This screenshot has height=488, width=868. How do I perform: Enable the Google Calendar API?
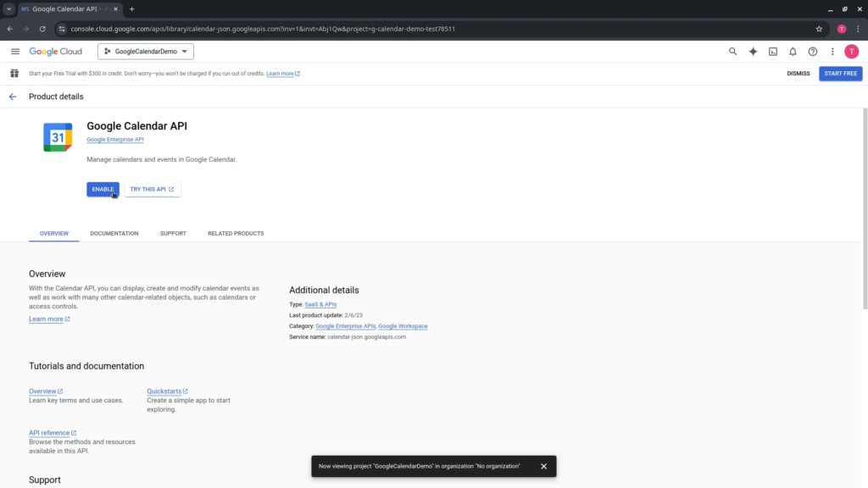click(103, 189)
